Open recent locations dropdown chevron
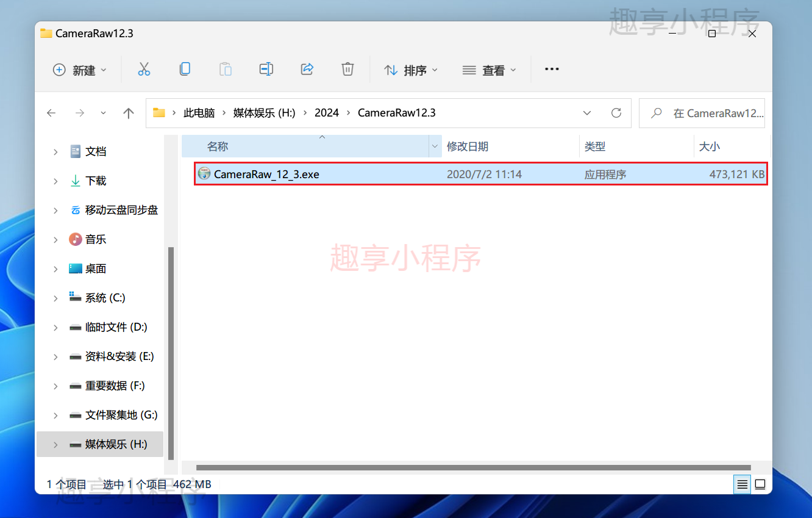 pos(103,113)
